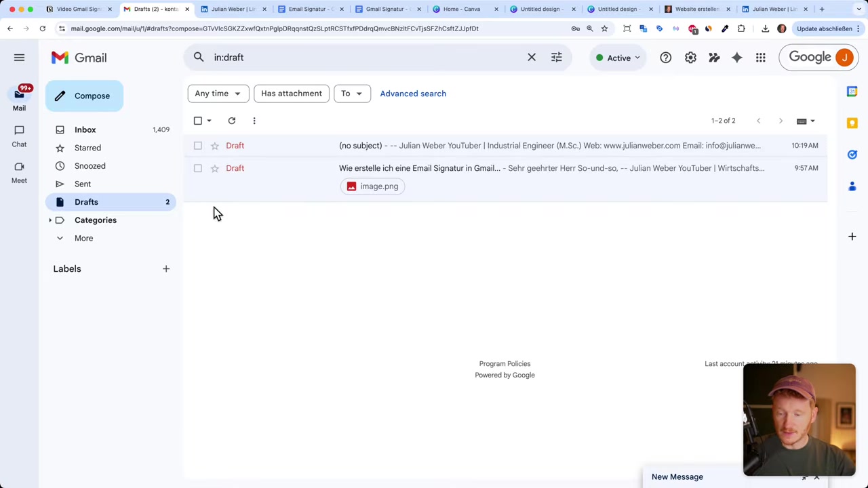Expand the Categories section arrow
The image size is (868, 488).
coord(50,220)
